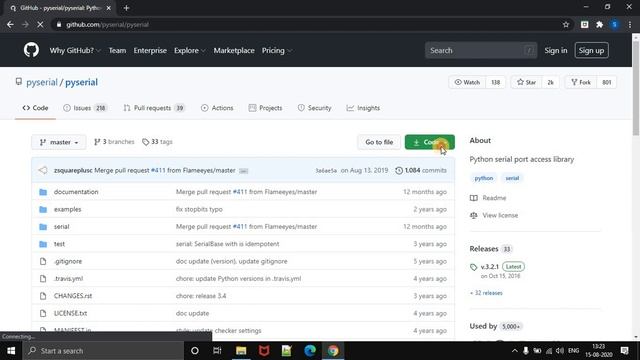Click the Windows Start button
Image resolution: width=640 pixels, height=360 pixels.
click(11, 351)
